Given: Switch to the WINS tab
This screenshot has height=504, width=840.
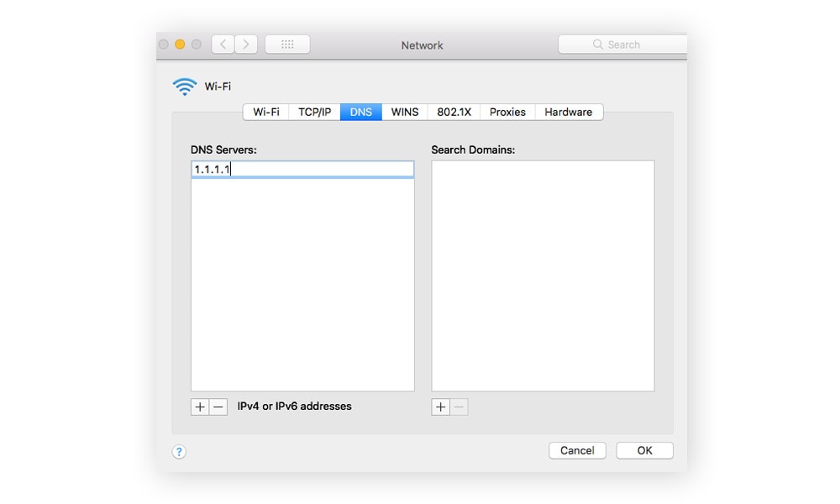Looking at the screenshot, I should (405, 112).
